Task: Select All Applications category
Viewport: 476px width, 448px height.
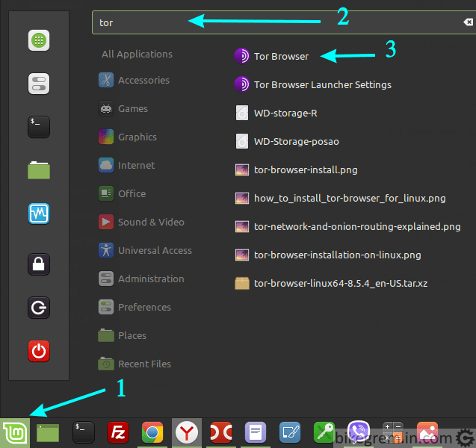Action: 137,54
